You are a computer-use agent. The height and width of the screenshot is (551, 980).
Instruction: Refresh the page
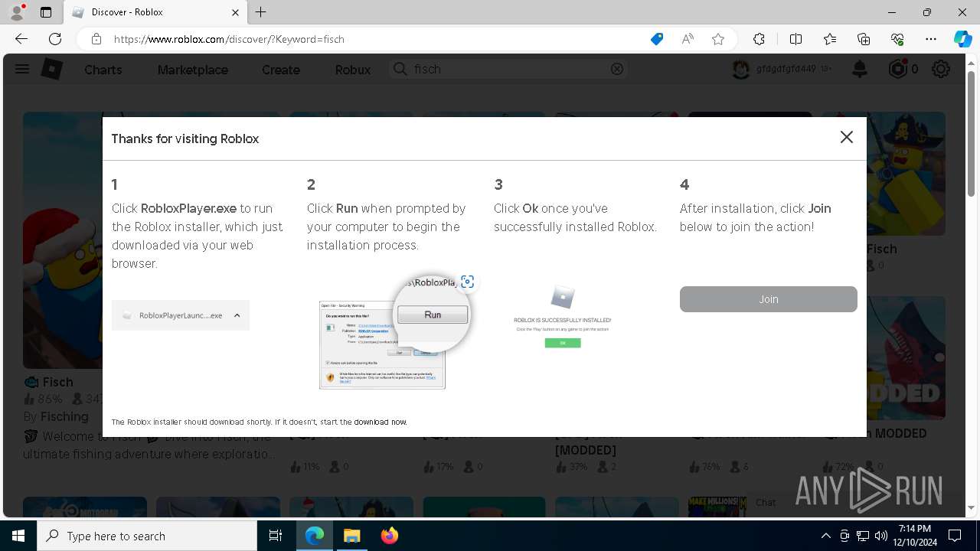coord(55,39)
